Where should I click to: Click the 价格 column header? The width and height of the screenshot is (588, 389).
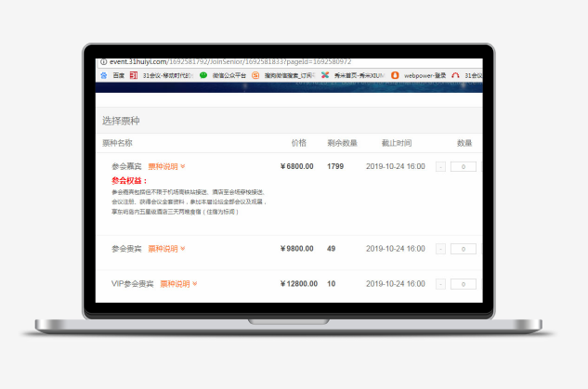coord(299,143)
